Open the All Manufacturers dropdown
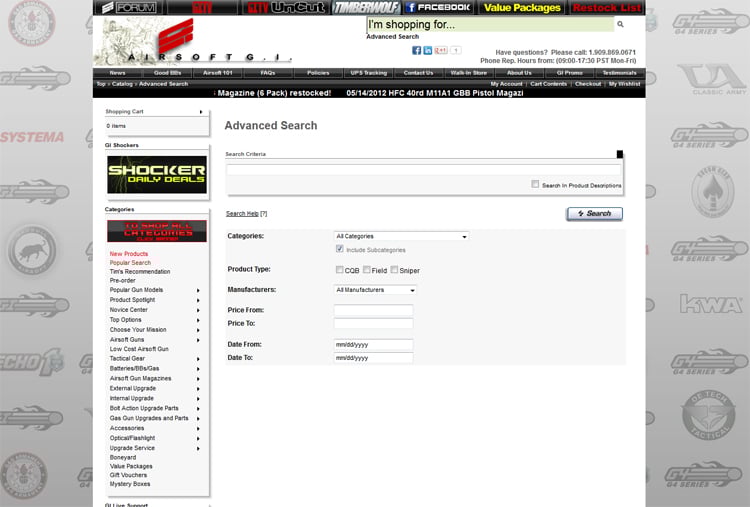The image size is (750, 507). pos(375,290)
